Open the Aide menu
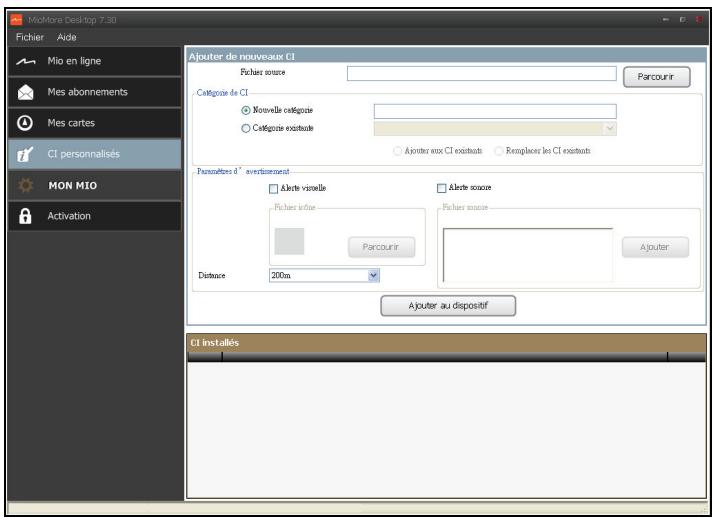 click(66, 37)
